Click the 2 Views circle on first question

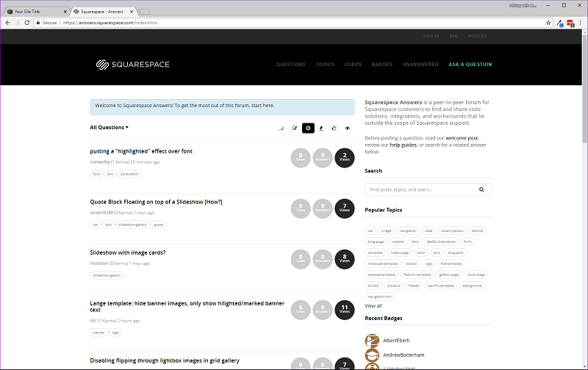coord(345,158)
